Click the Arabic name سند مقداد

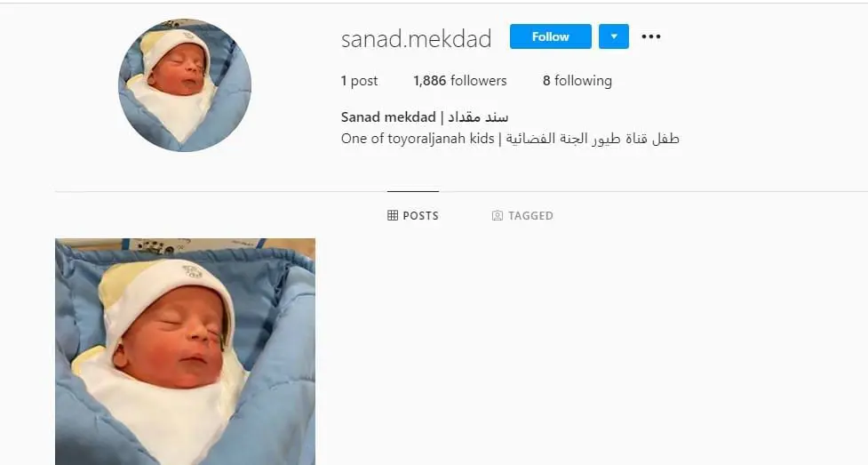tap(478, 117)
